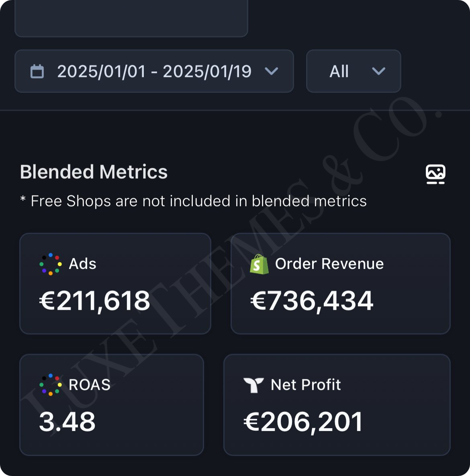Image resolution: width=470 pixels, height=476 pixels.
Task: Click the multicolor dots icon beside Ads
Action: 51,264
